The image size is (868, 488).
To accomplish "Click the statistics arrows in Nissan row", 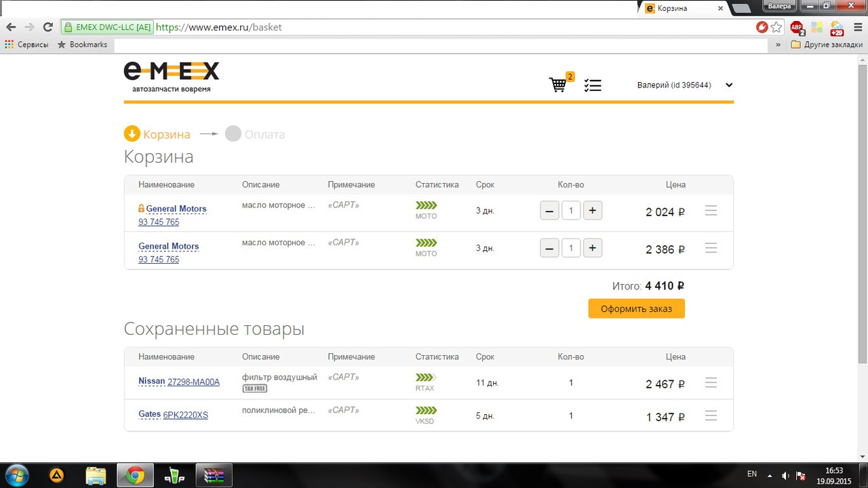I will [x=427, y=377].
